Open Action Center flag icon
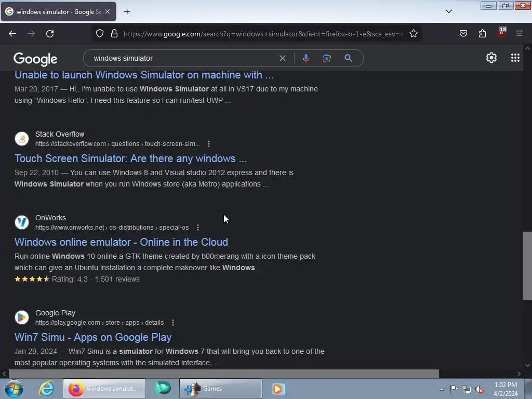The width and height of the screenshot is (532, 399). [x=454, y=389]
